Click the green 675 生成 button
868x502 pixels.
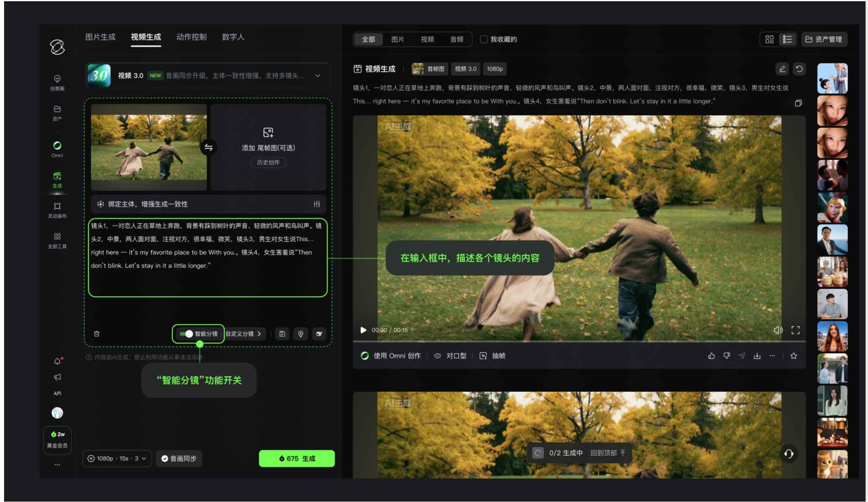pos(297,459)
